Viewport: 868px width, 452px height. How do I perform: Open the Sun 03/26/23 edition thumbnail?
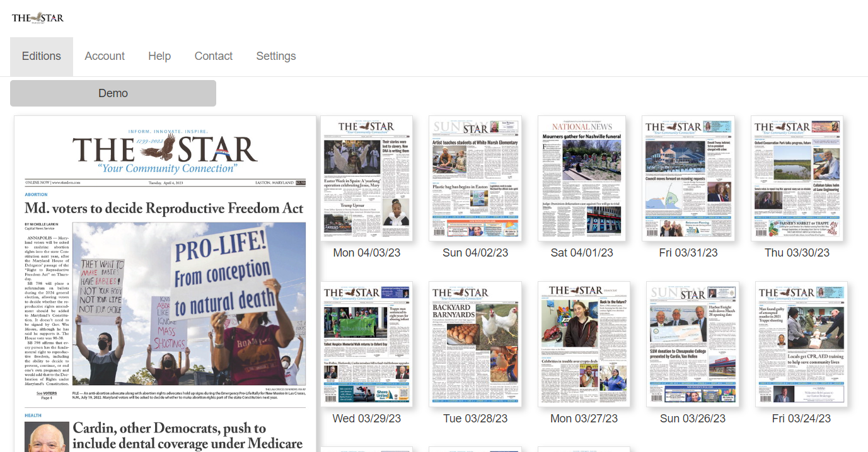coord(693,344)
